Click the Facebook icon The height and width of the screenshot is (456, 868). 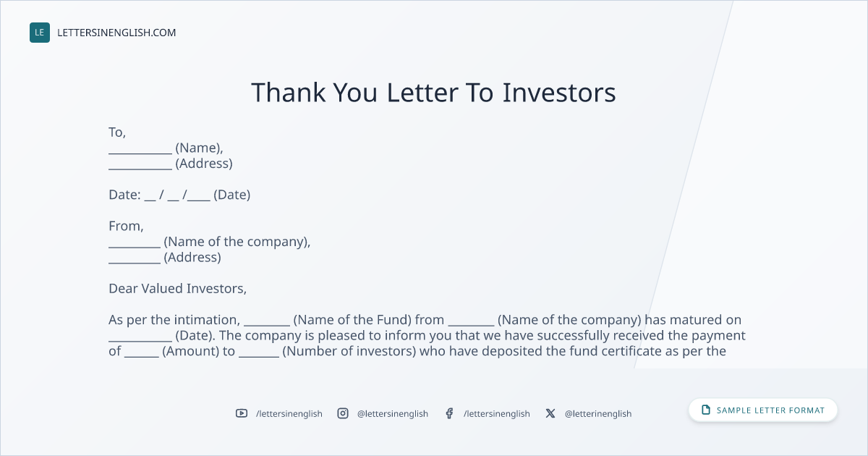[449, 413]
